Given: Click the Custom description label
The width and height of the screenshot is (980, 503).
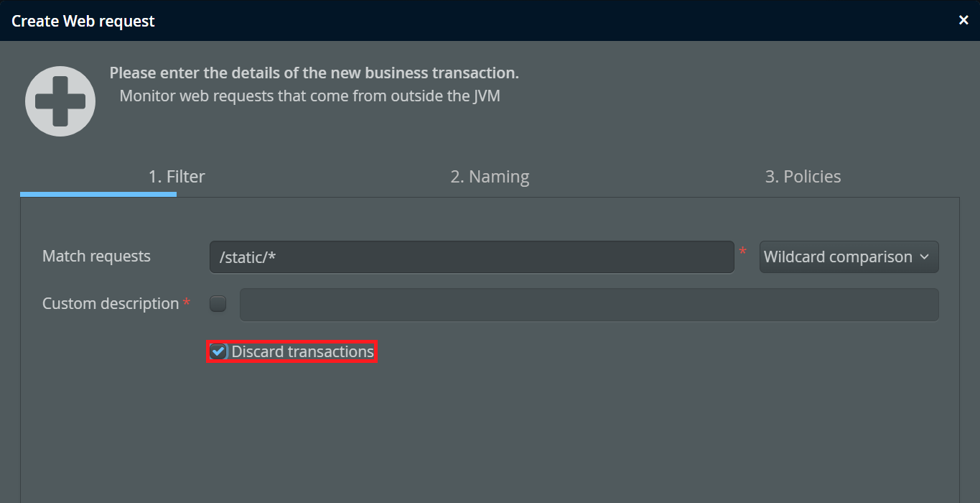Looking at the screenshot, I should [111, 304].
